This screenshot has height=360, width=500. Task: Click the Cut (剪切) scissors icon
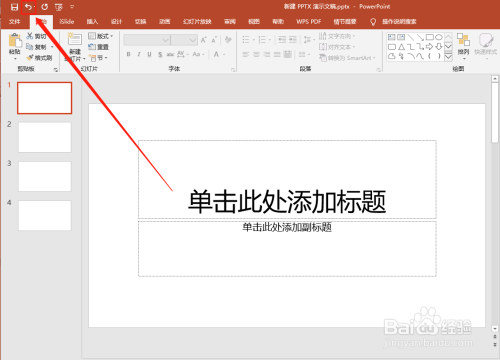[30, 36]
